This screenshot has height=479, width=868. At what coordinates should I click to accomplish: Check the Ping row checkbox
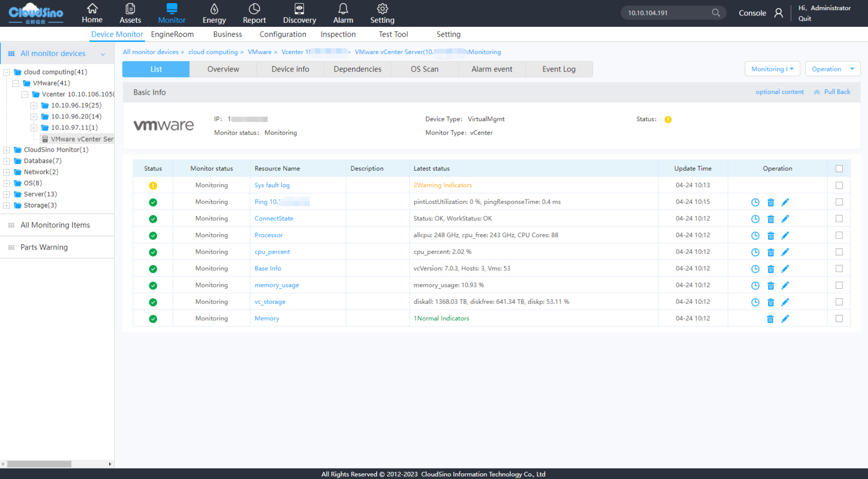click(839, 202)
